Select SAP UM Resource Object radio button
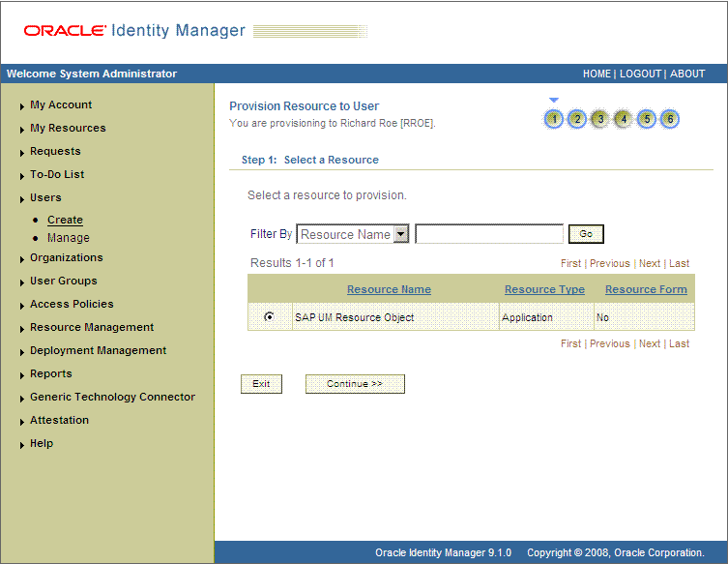Screen dimensions: 728x564 (x=269, y=317)
